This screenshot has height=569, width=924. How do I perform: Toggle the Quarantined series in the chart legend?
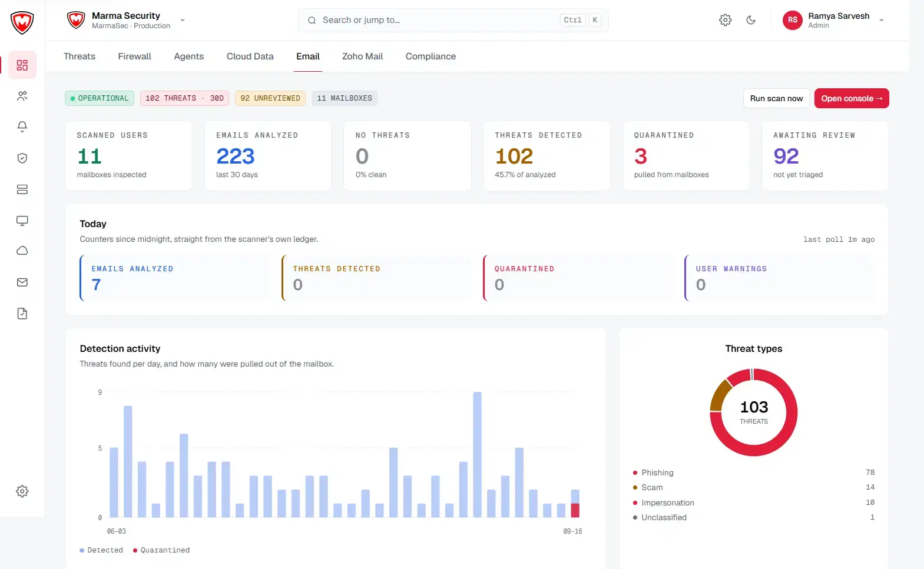coord(161,550)
